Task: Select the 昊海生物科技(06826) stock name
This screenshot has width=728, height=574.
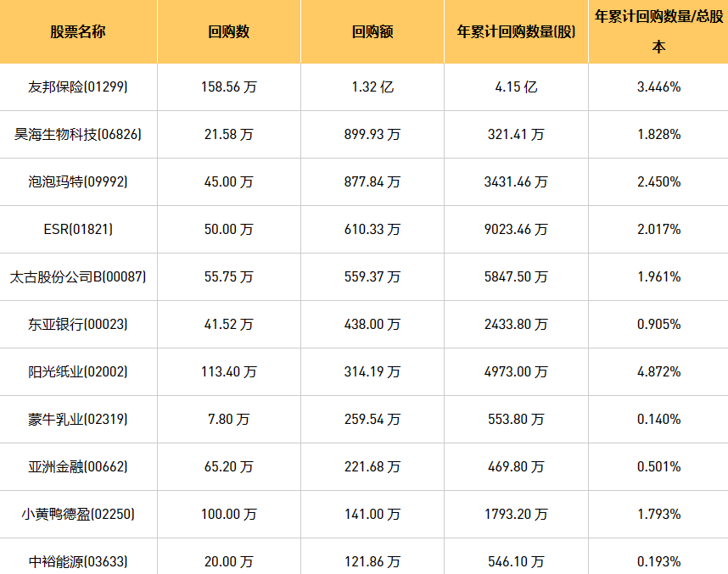Action: pos(78,134)
